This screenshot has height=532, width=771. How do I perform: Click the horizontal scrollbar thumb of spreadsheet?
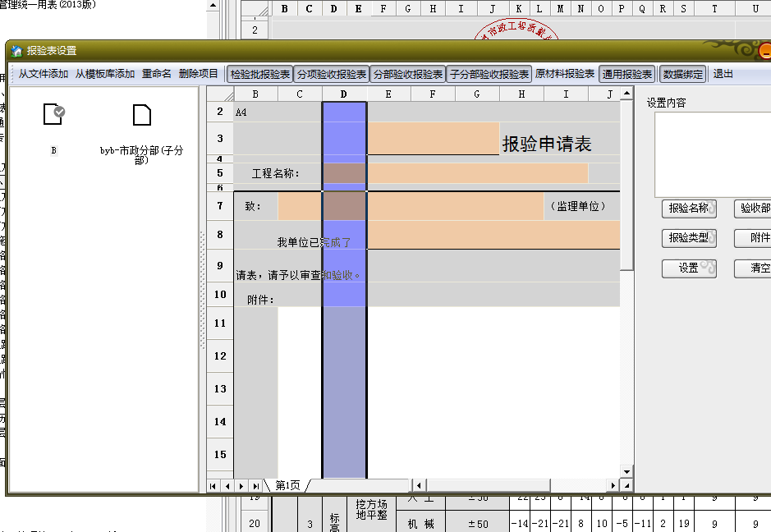coord(488,485)
